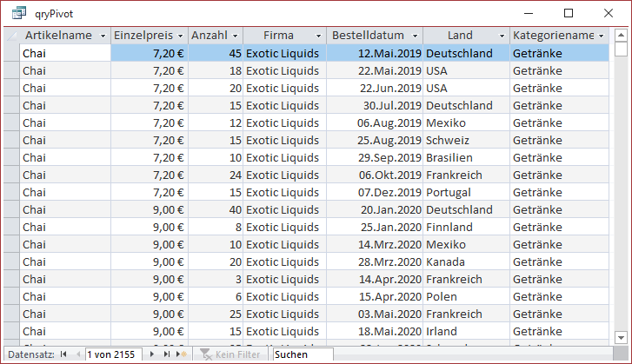Expand the Land column filter arrow
This screenshot has height=364, width=632.
click(502, 36)
